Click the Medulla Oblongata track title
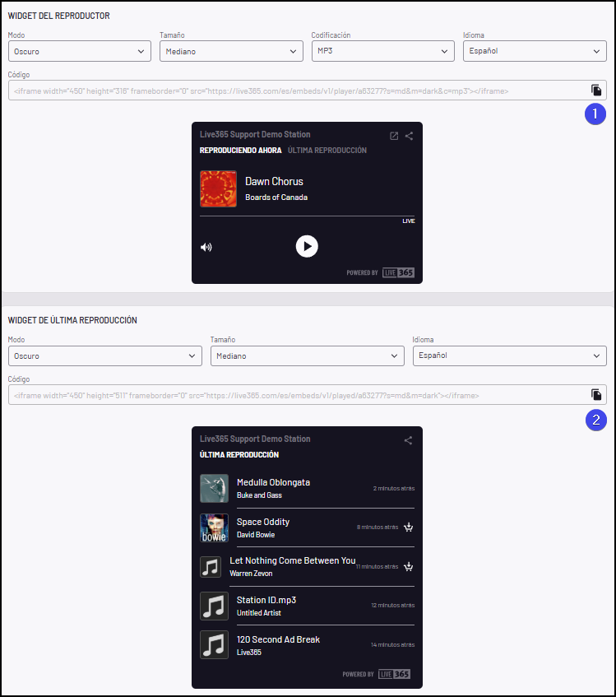The height and width of the screenshot is (697, 616). 273,482
